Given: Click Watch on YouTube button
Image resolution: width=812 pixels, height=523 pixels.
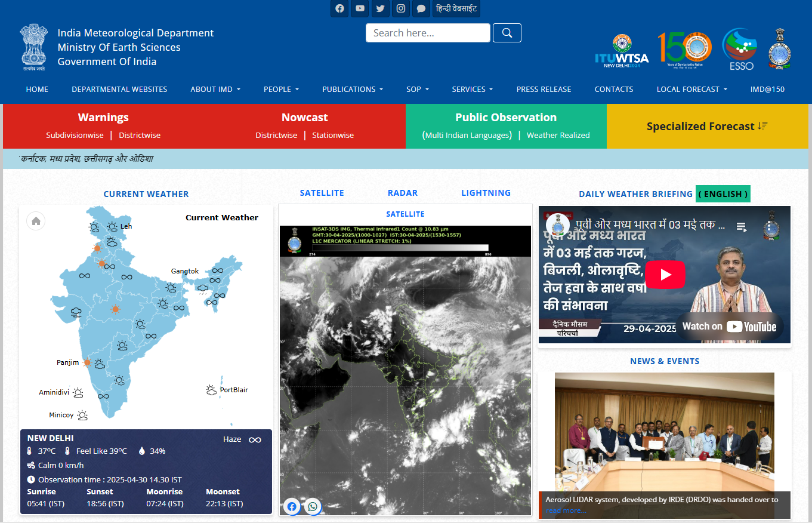Looking at the screenshot, I should pos(729,326).
